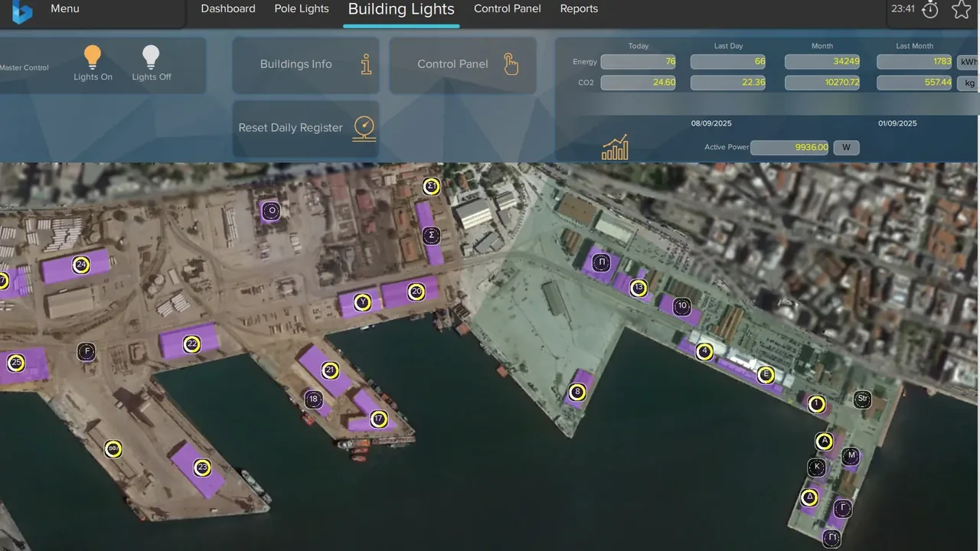980x551 pixels.
Task: Switch to the Pole Lights tab
Action: [302, 9]
